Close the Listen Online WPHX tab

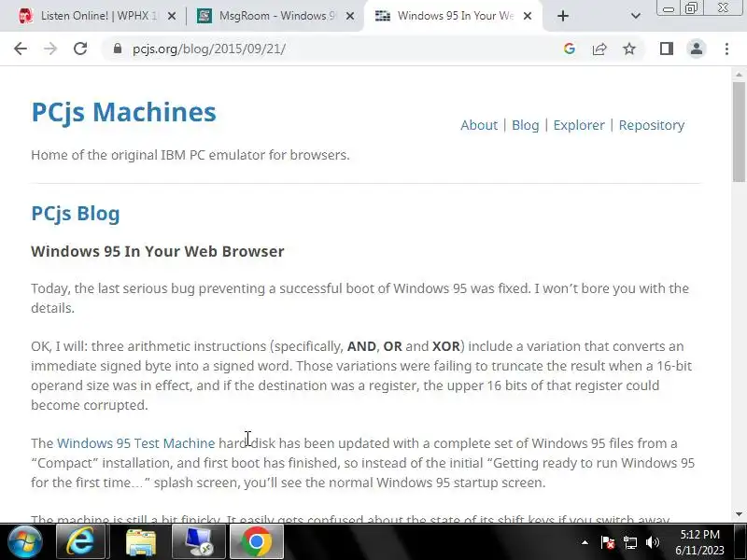172,16
